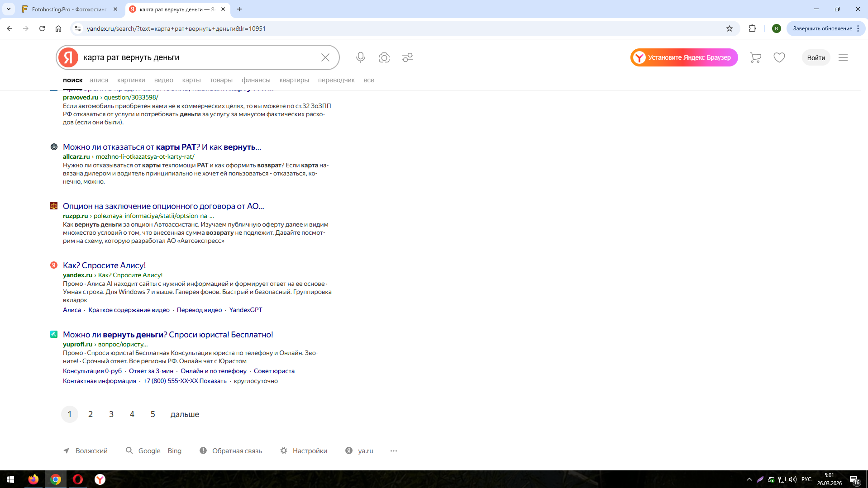
Task: Expand all services with все
Action: point(369,80)
